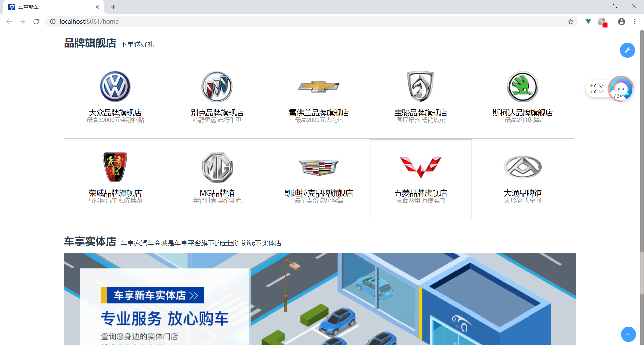Click 最高30000元金融补贴 subtitle

[115, 120]
